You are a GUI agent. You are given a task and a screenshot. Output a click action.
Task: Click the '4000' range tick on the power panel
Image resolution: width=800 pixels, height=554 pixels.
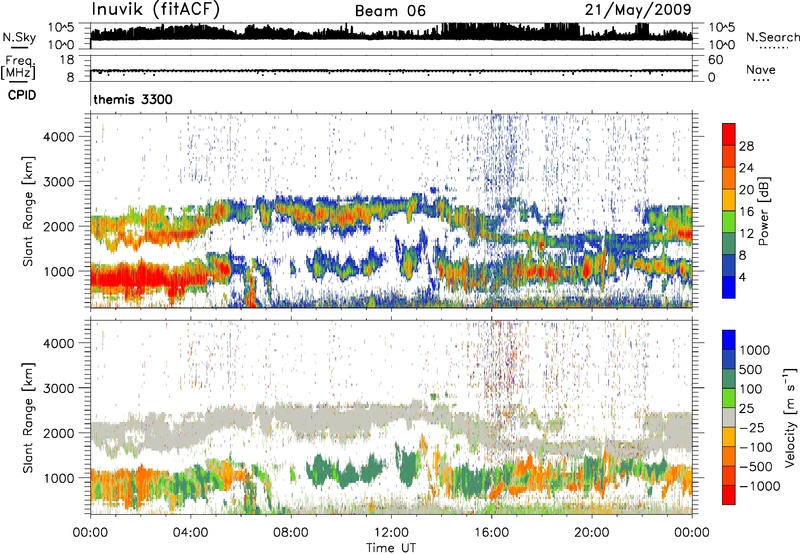pyautogui.click(x=58, y=137)
